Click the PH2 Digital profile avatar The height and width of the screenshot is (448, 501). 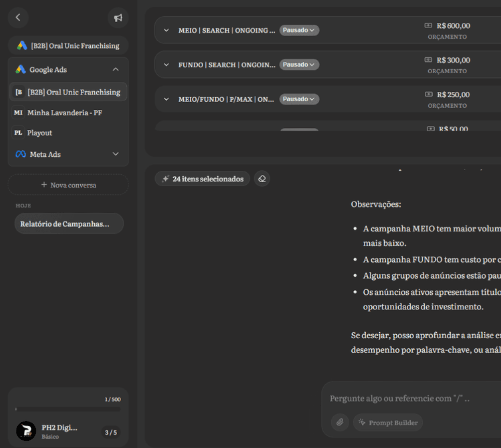coord(26,431)
